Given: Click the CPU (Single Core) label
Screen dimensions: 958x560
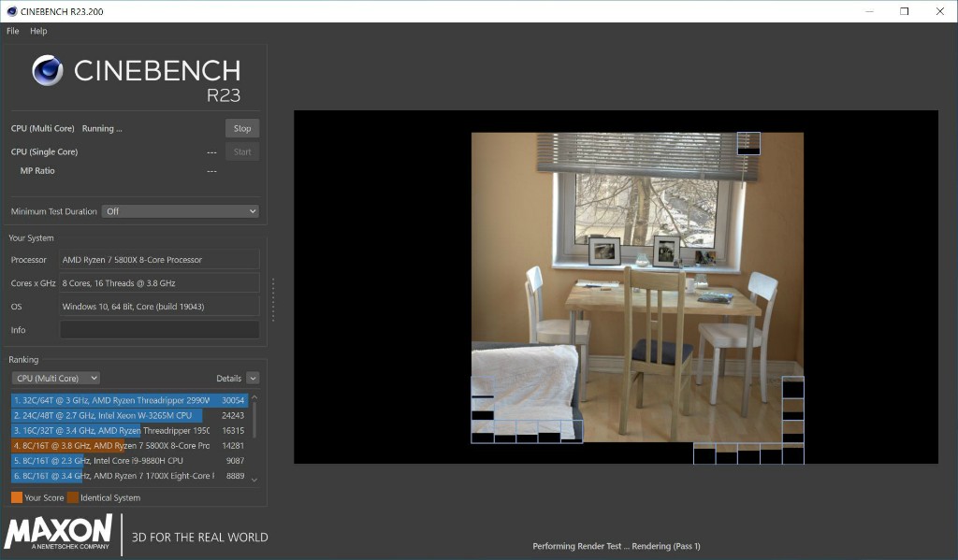Looking at the screenshot, I should click(44, 152).
